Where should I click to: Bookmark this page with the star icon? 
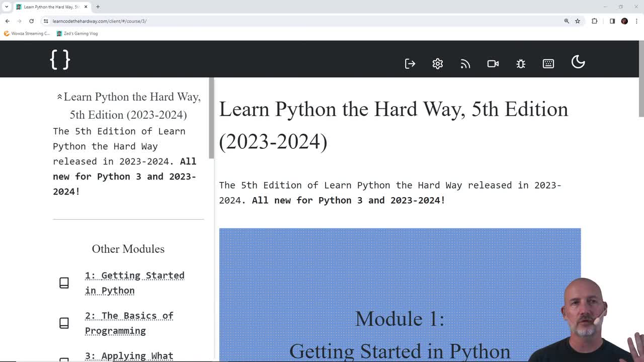click(x=578, y=21)
